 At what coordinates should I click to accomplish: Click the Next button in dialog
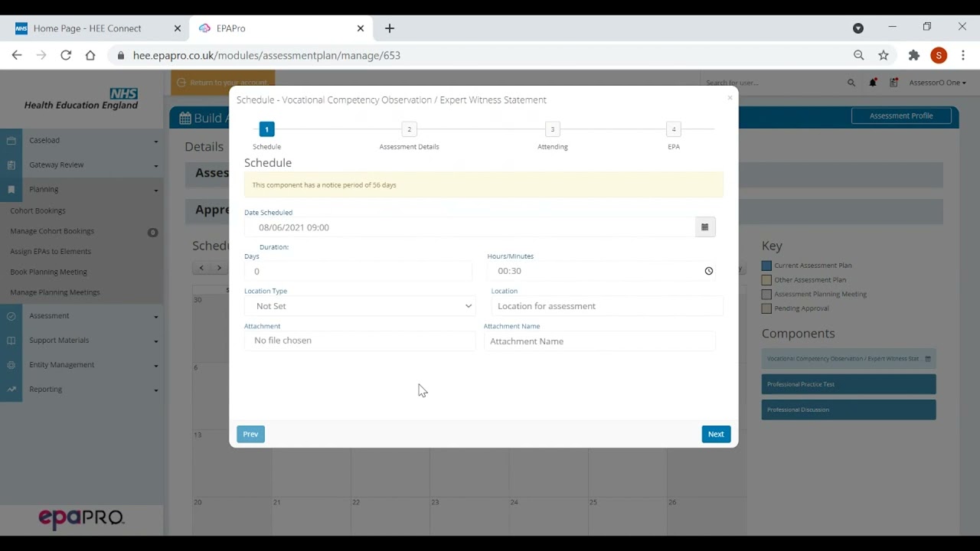716,434
